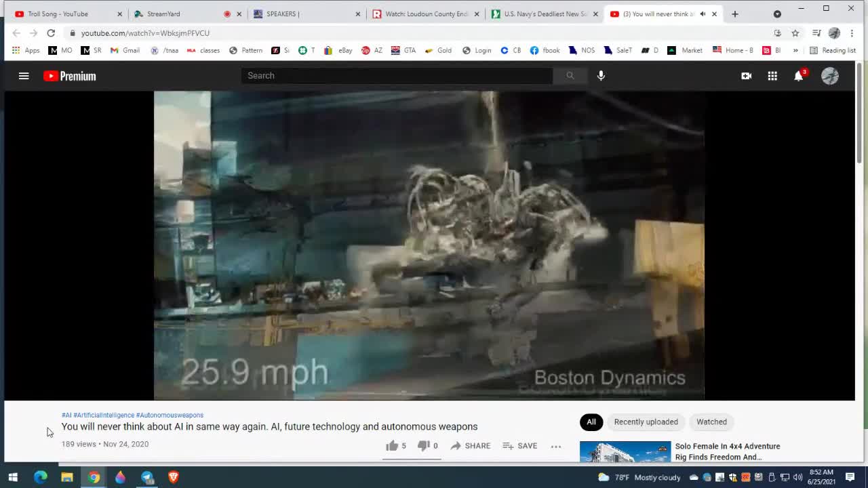Open the Chrome profile avatar in toolbar
The image size is (868, 488).
click(834, 33)
